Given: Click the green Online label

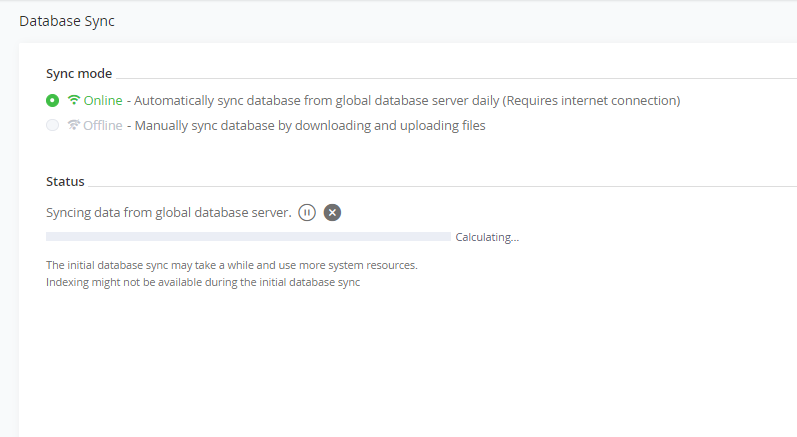Looking at the screenshot, I should (x=103, y=100).
